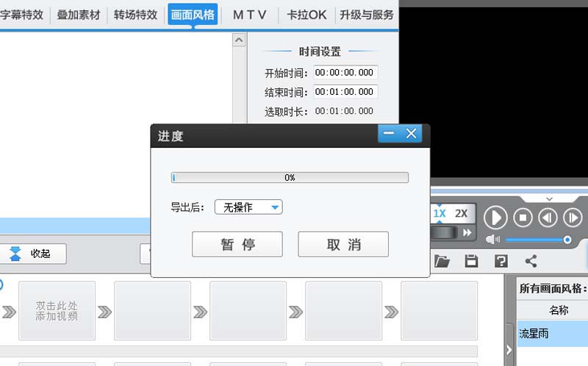The height and width of the screenshot is (366, 588).
Task: Click the 双击此处添加视频 placeholder
Action: [57, 311]
